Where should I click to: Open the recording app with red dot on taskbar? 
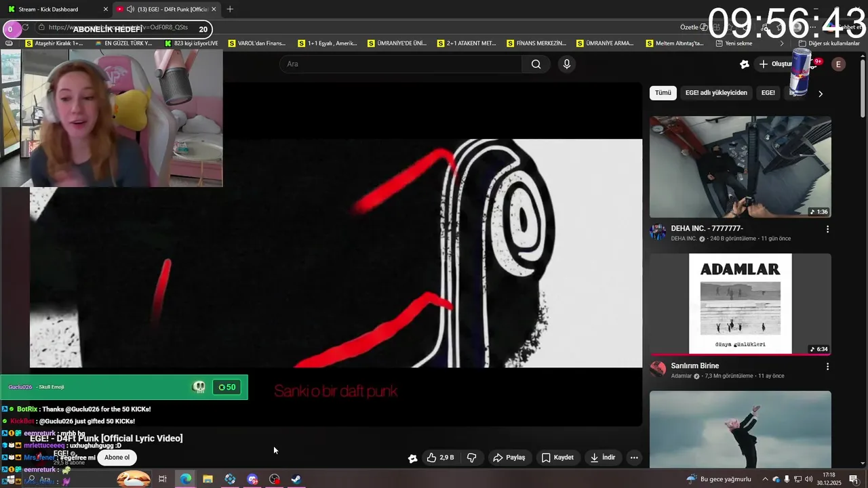tap(275, 479)
